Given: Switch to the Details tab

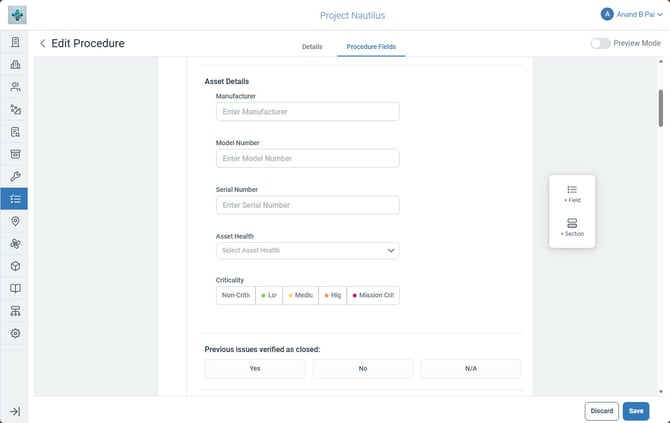Looking at the screenshot, I should pos(312,47).
